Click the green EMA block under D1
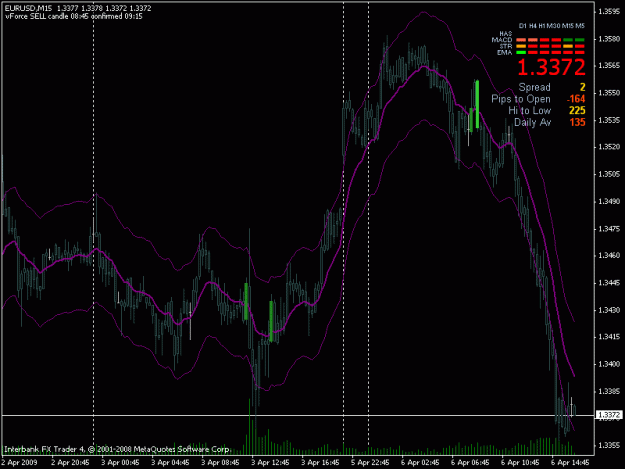Image resolution: width=625 pixels, height=469 pixels. (521, 52)
